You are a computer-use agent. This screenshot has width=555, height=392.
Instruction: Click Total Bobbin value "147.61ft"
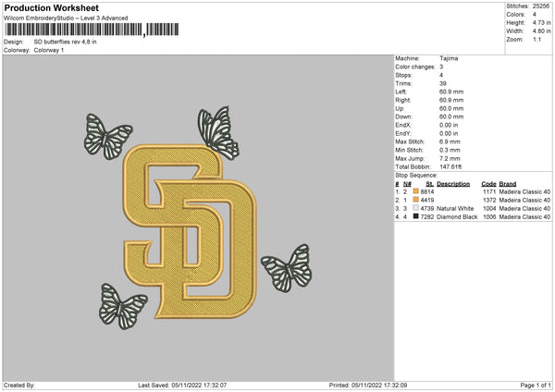[450, 166]
